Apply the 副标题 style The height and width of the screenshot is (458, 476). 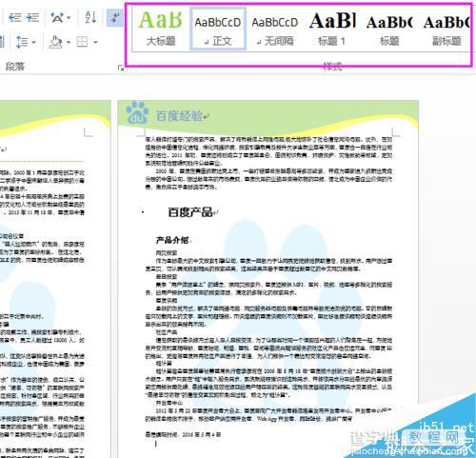tap(446, 29)
